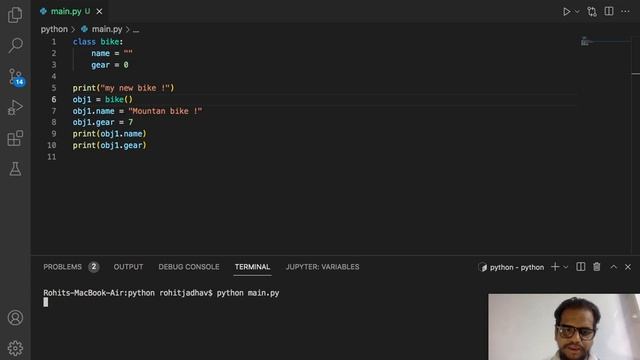Click the breadcrumb ellipsis symbol
The image size is (640, 360).
136,30
